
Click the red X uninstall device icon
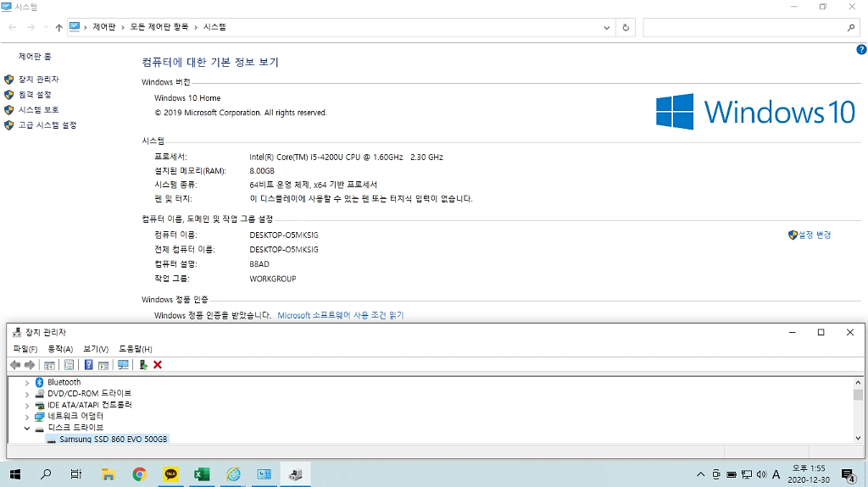pyautogui.click(x=158, y=365)
